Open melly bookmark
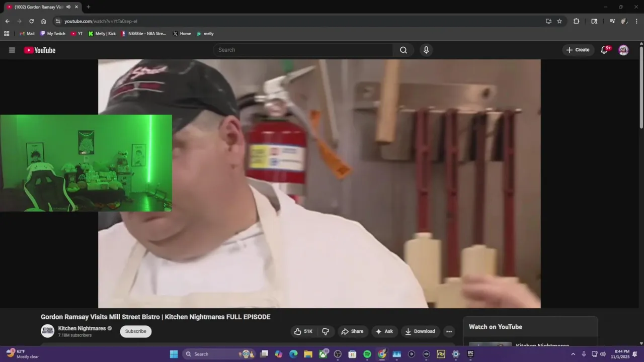 pyautogui.click(x=205, y=34)
